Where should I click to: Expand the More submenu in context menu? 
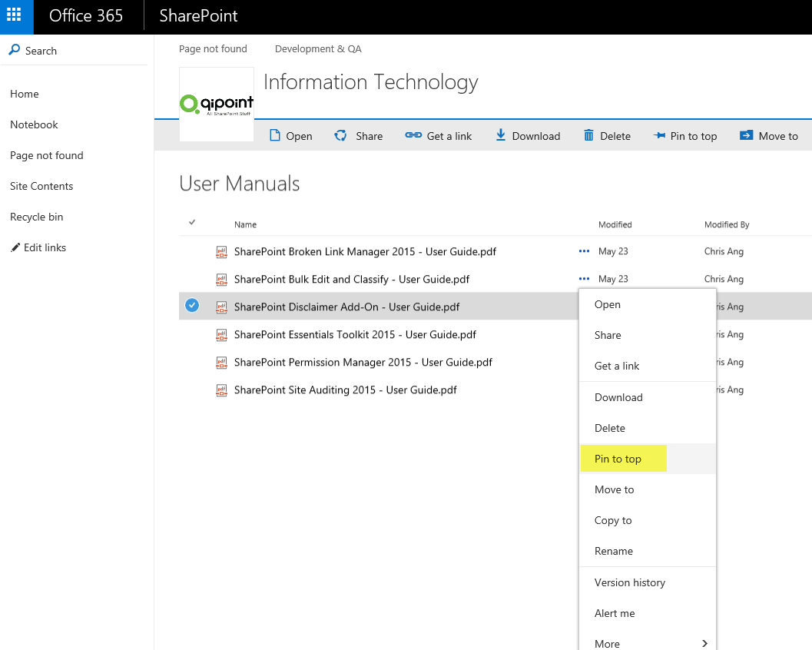[x=648, y=643]
